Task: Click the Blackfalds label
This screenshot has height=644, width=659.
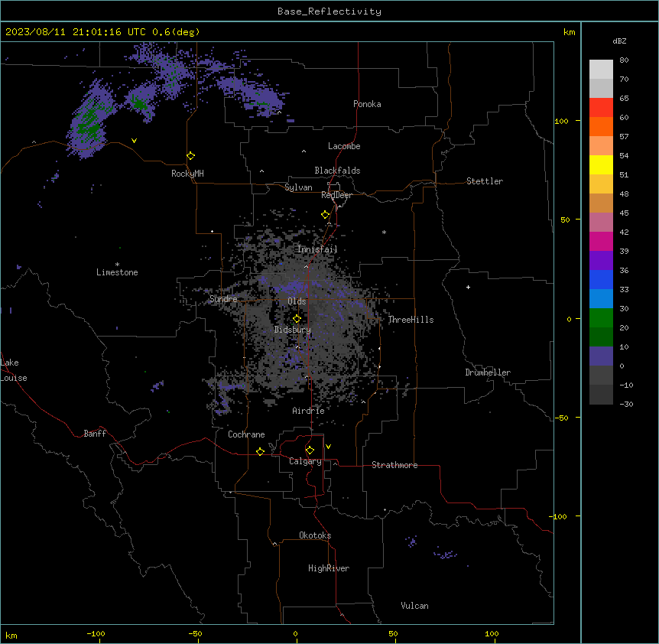Action: [x=337, y=171]
